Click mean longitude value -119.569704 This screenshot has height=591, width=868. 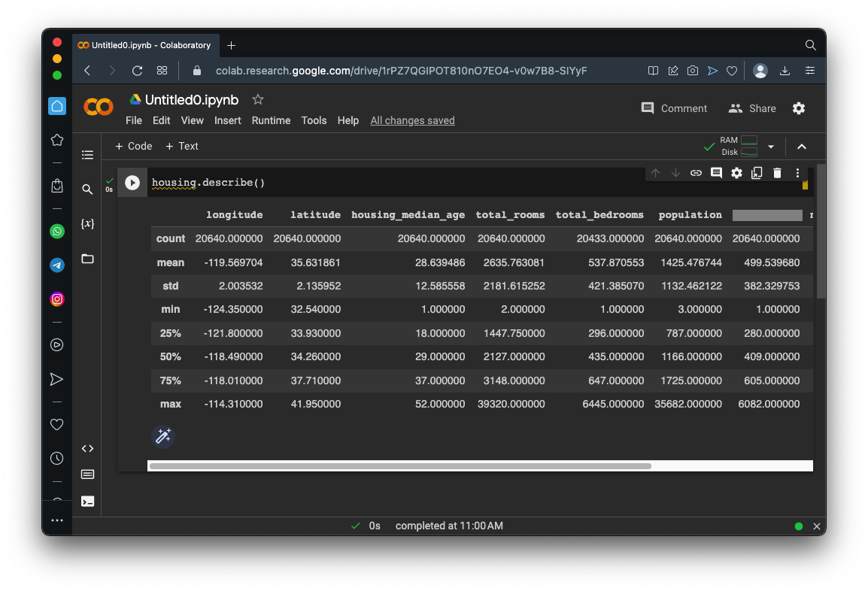tap(233, 263)
